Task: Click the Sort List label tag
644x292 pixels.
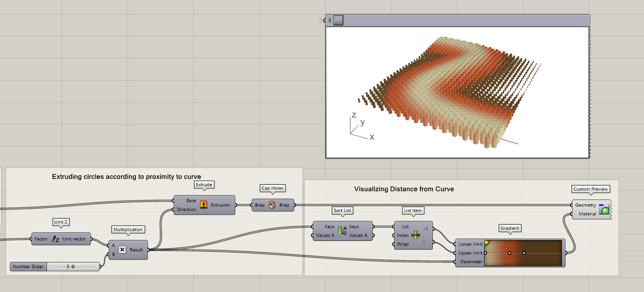Action: [x=342, y=210]
